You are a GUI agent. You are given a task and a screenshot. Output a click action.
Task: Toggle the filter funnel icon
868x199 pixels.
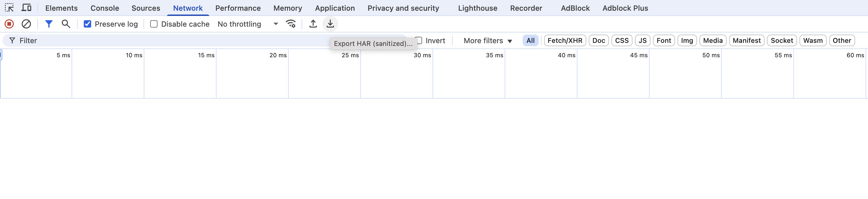pos(49,24)
